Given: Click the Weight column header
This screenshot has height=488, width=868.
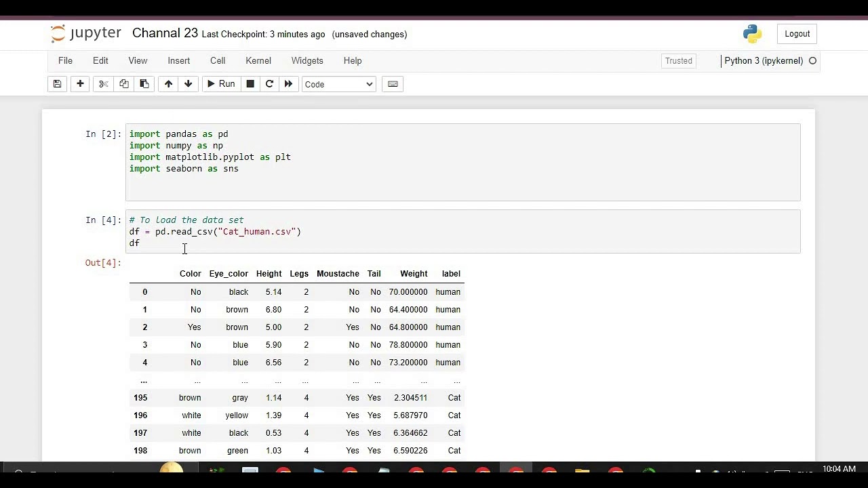Looking at the screenshot, I should (x=414, y=274).
